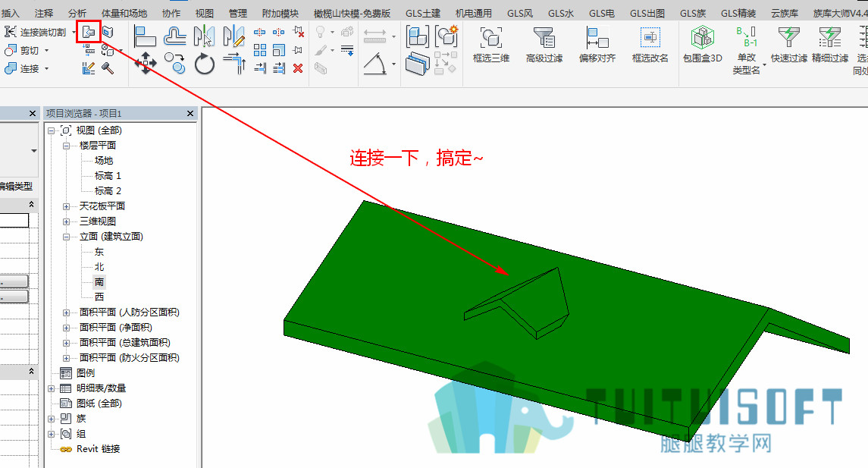Click the Pin icon
This screenshot has height=468, width=868.
(x=298, y=50)
